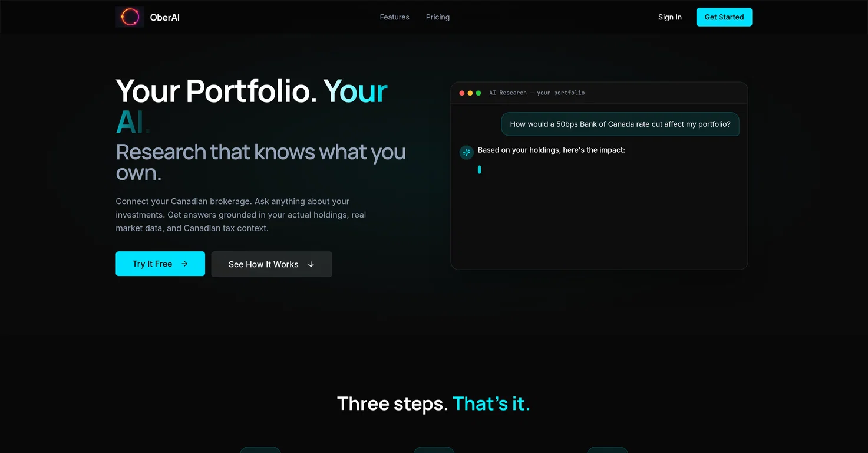Click the Sign In link

670,17
